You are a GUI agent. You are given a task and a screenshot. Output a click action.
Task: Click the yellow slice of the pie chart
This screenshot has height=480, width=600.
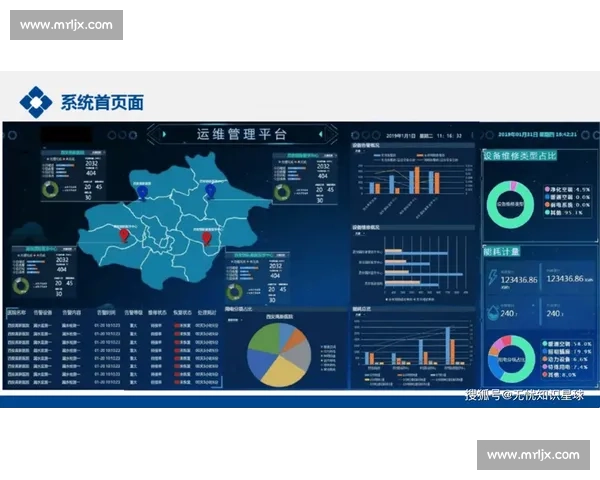tap(282, 372)
